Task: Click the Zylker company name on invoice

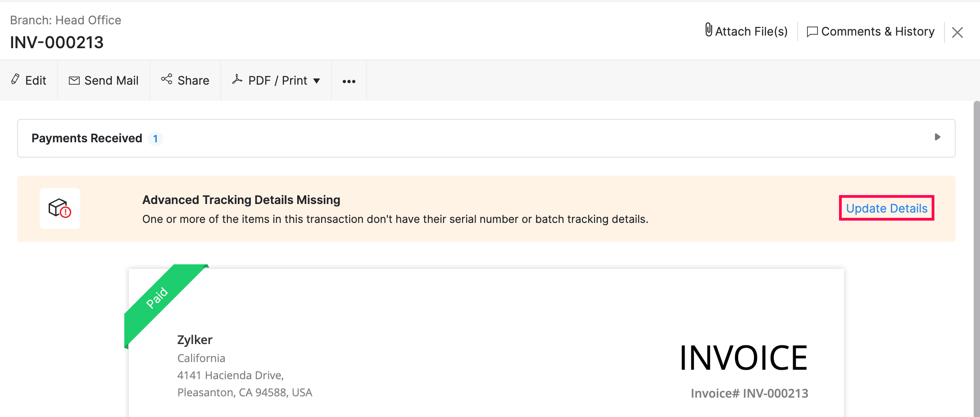Action: click(x=195, y=340)
